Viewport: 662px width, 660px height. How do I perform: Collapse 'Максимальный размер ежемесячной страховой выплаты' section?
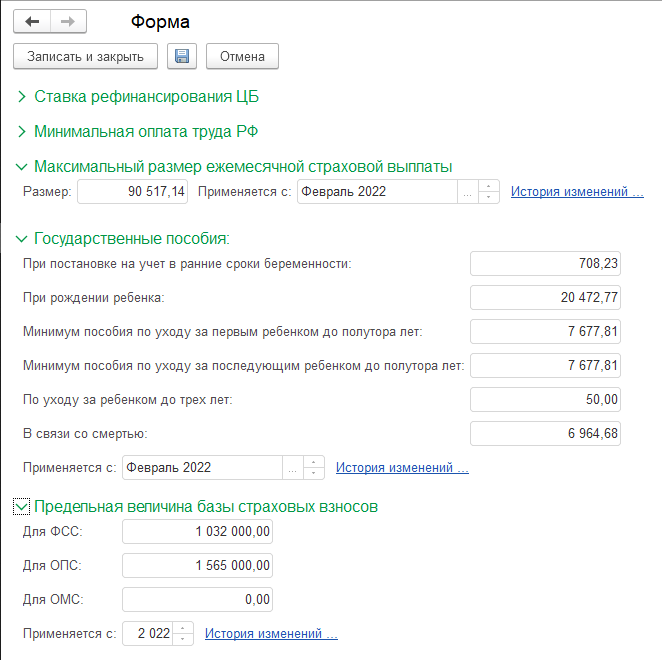(x=21, y=166)
